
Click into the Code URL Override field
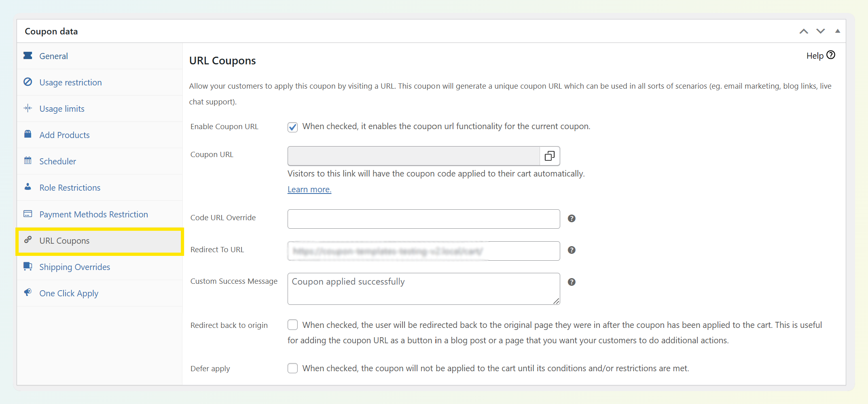click(423, 219)
